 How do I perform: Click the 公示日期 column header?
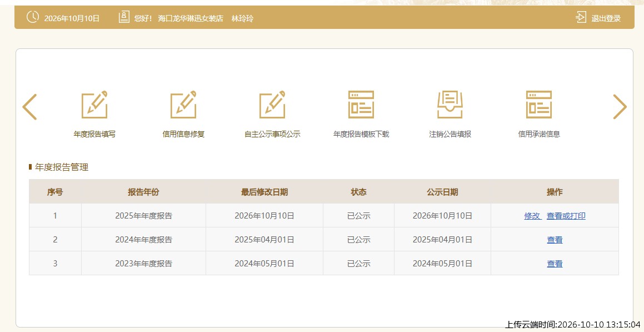tap(442, 192)
